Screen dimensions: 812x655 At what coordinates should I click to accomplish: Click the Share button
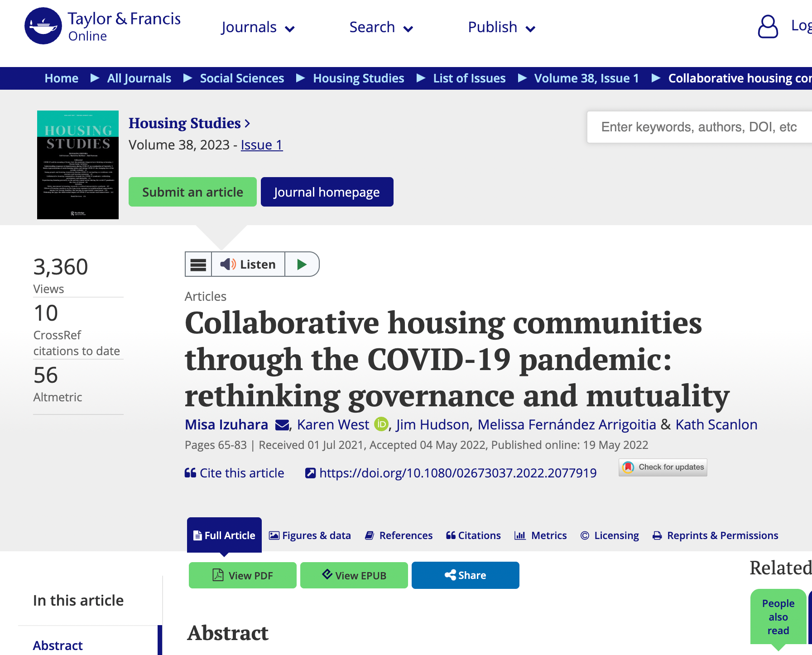(x=466, y=575)
